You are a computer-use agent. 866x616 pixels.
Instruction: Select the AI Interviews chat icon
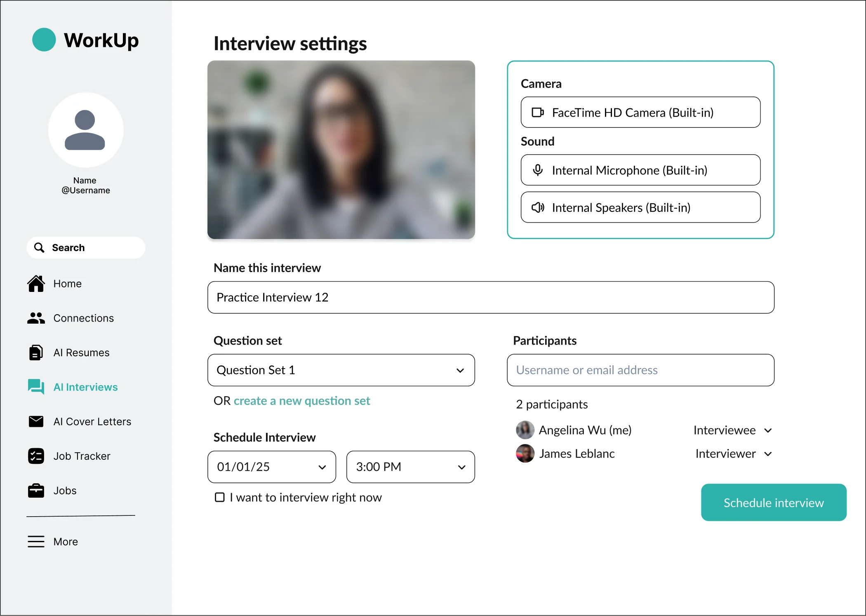(x=36, y=387)
